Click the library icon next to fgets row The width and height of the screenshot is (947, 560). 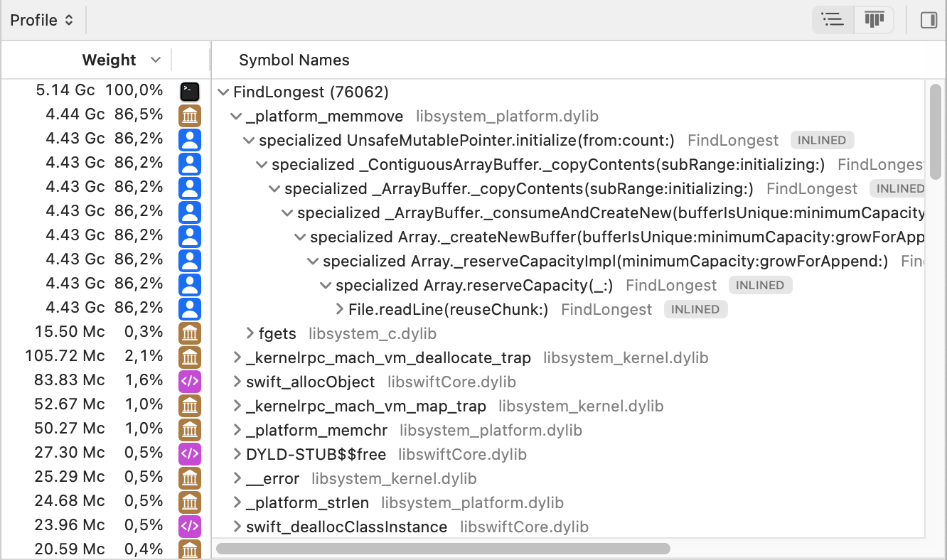189,333
